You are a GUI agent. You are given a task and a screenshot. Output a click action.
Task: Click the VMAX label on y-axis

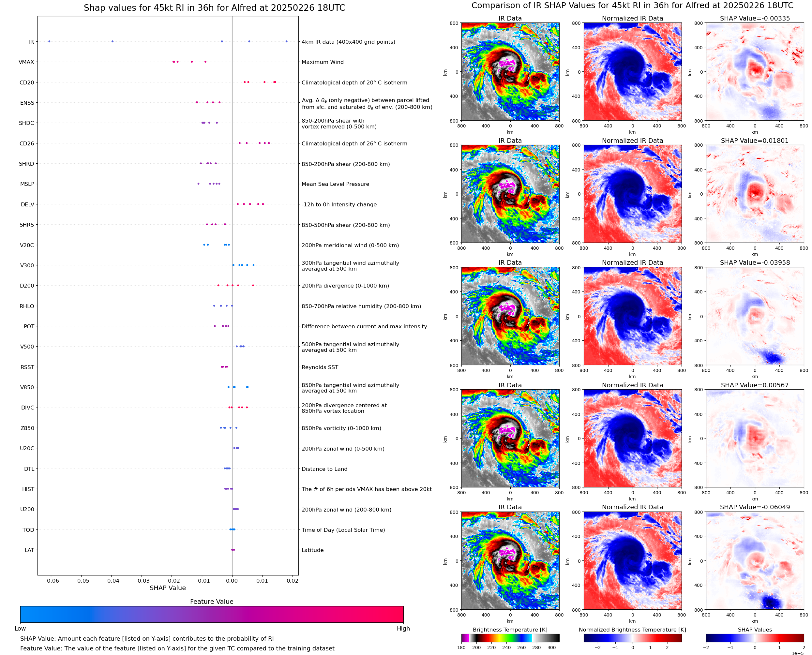point(26,62)
